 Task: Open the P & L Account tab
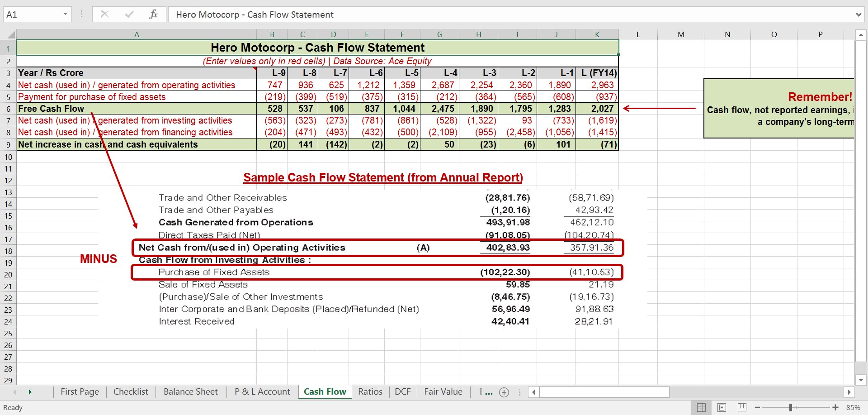tap(262, 392)
